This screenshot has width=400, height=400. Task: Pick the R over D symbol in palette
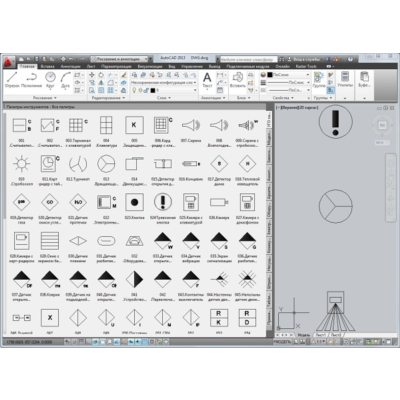(247, 318)
